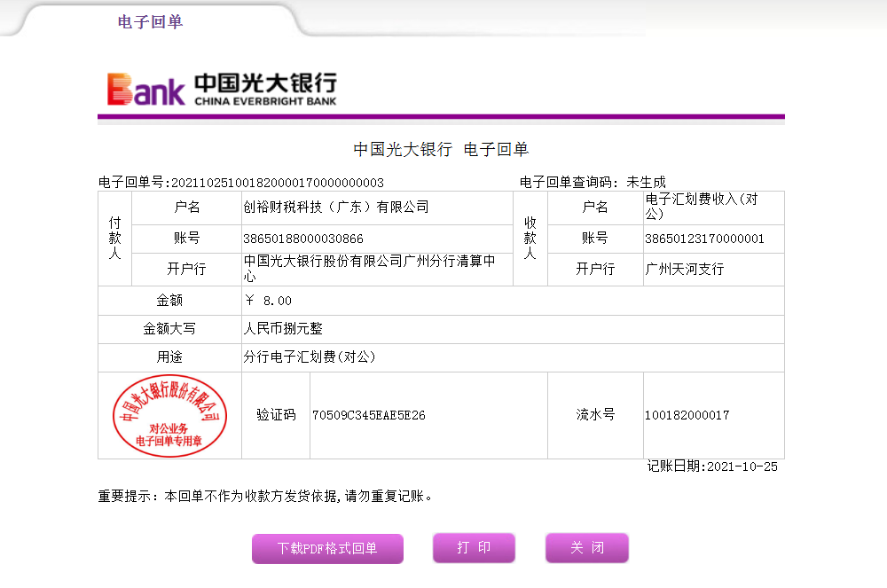This screenshot has height=588, width=887.
Task: Select payer name 创裕财税科技（广东）有限公司
Action: (x=335, y=207)
